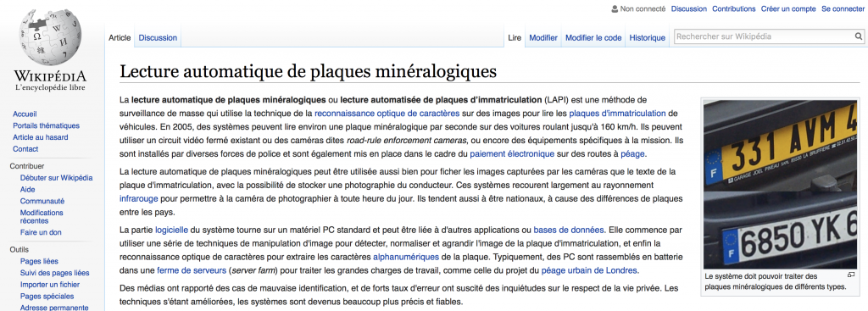View the Historique tab
Viewport: 868px width, 311px height.
[x=647, y=37]
